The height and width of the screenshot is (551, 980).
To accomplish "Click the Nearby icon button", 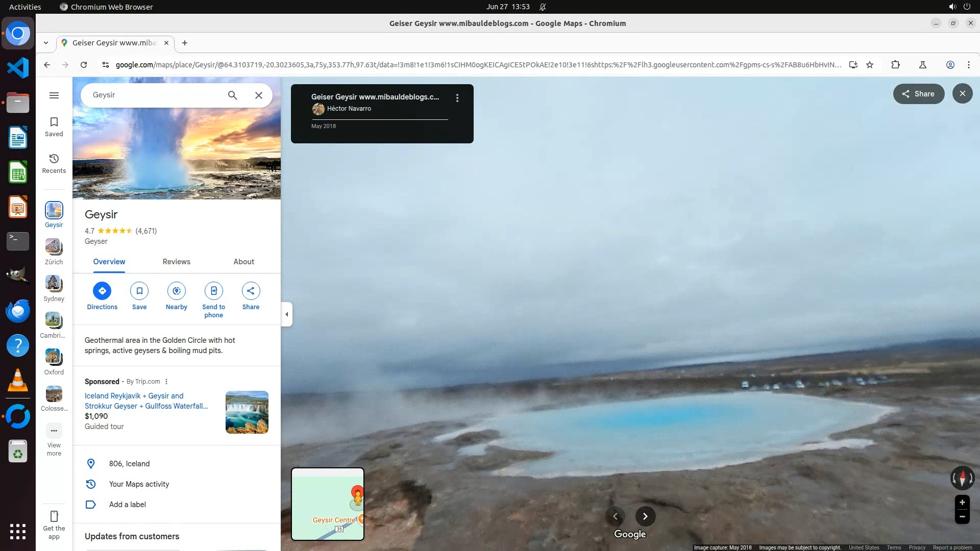I will coord(177,291).
